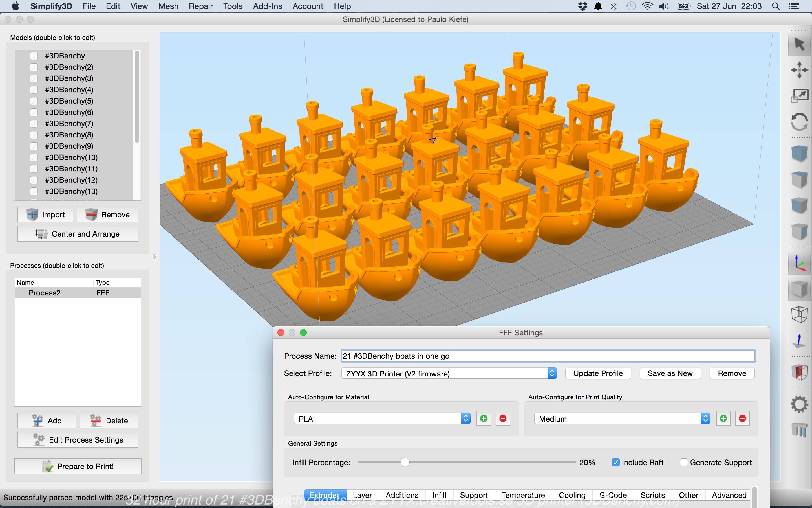Screen dimensions: 812x508
Task: Switch to the Cooling tab
Action: (572, 495)
